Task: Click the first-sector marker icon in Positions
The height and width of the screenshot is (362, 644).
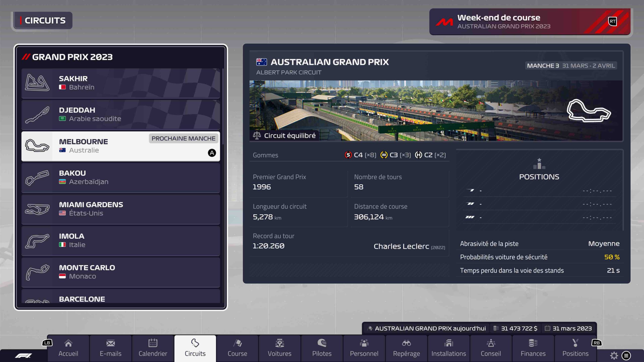Action: coord(470,190)
